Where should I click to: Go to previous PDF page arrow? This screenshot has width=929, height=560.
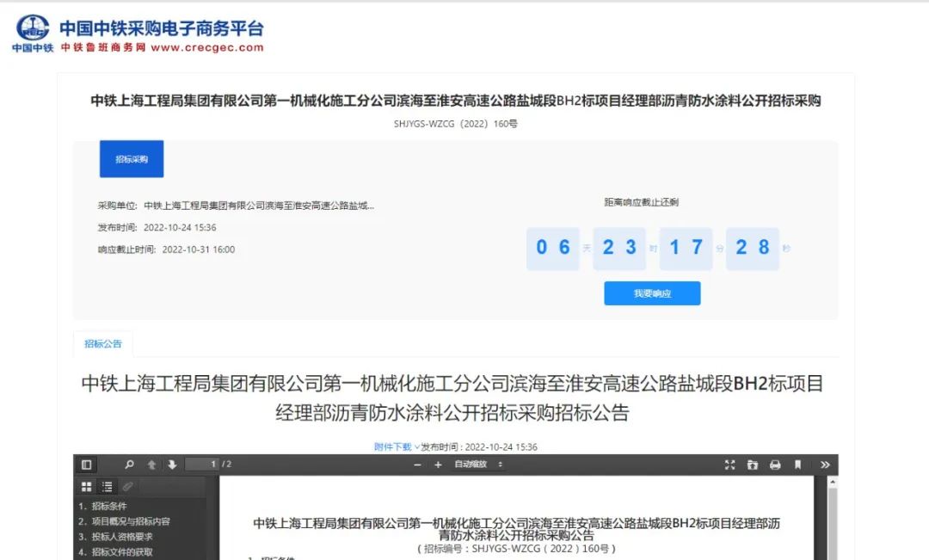pyautogui.click(x=151, y=465)
